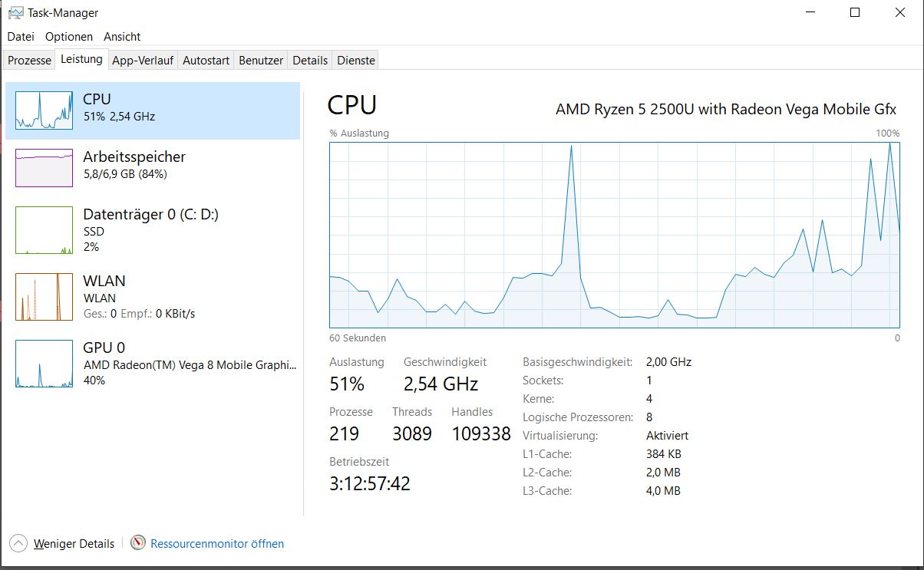Open the Ansicht menu
This screenshot has height=570, width=924.
[122, 37]
